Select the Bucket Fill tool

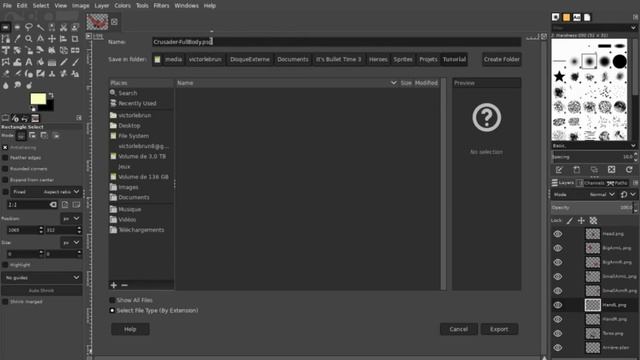tap(40, 62)
